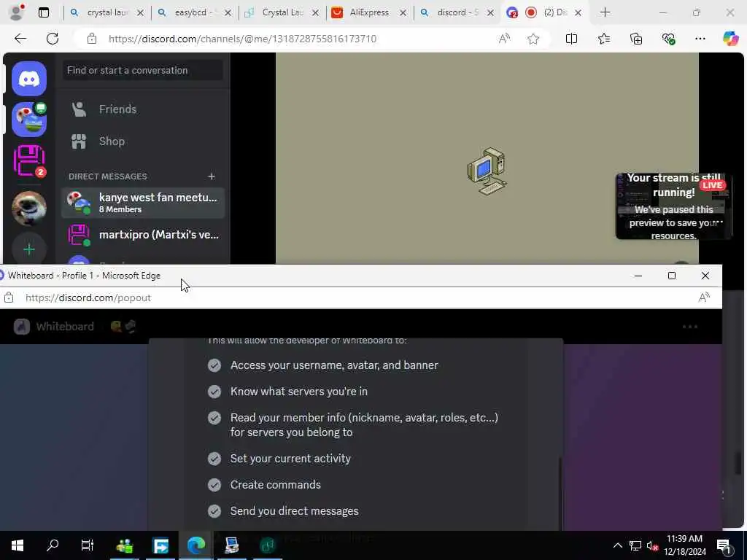Image resolution: width=747 pixels, height=560 pixels.
Task: Open a new browser tab
Action: point(605,12)
